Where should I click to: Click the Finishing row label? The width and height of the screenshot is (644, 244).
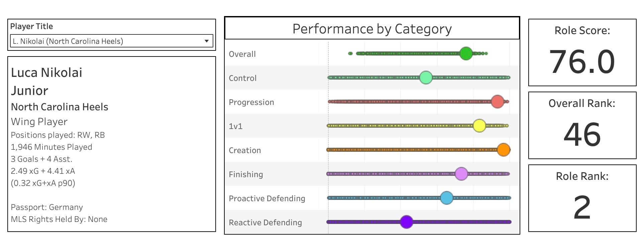246,174
